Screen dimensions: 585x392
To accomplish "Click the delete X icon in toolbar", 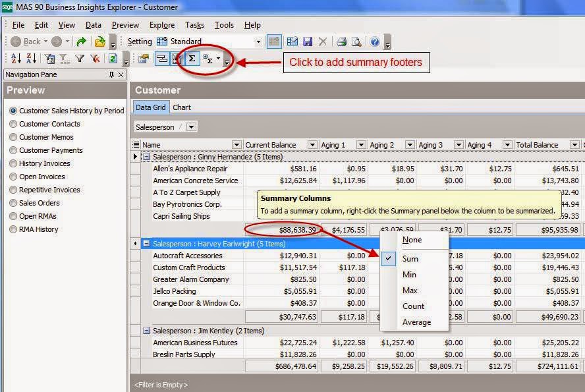I will click(323, 42).
